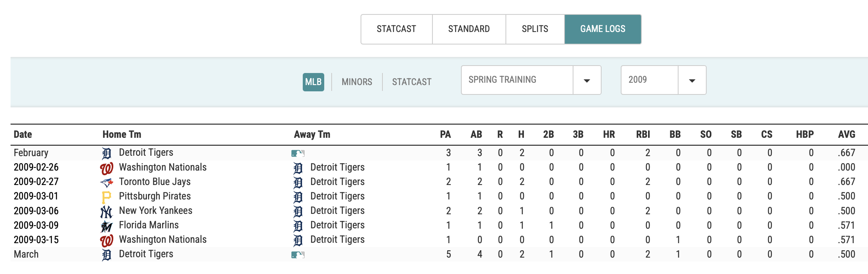This screenshot has width=868, height=274.
Task: Click the Toronto Blue Jays logo icon
Action: [x=106, y=182]
